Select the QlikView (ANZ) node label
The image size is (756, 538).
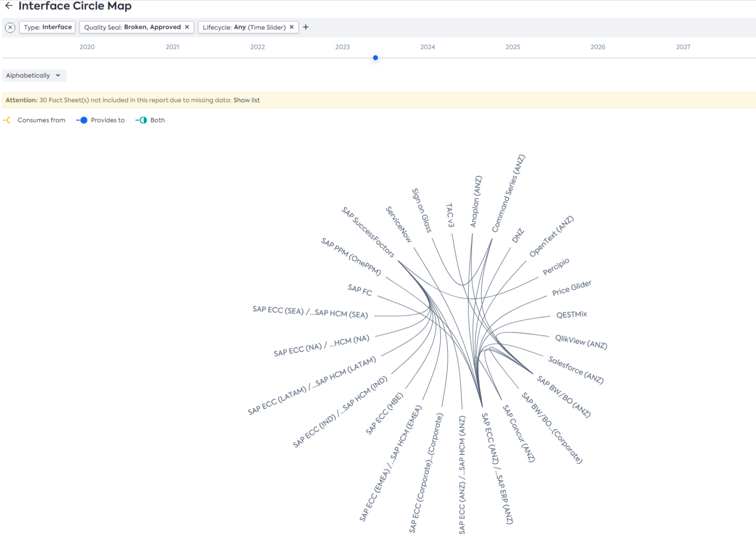coord(581,342)
